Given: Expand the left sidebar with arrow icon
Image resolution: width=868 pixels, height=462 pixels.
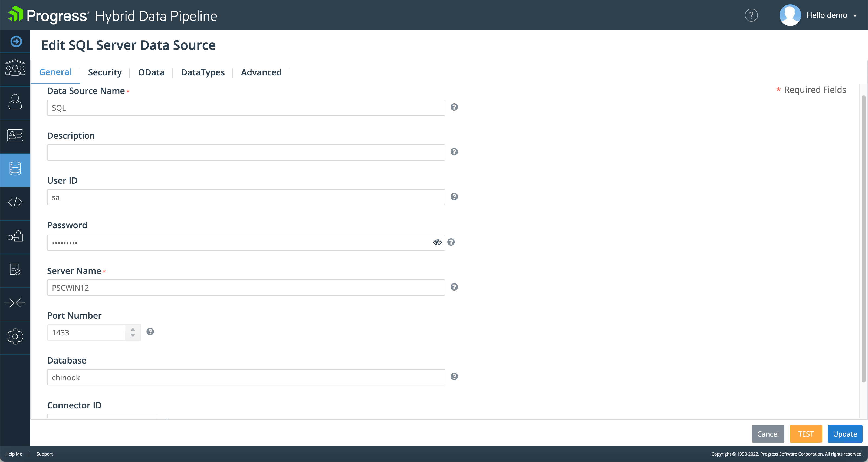Looking at the screenshot, I should [16, 41].
